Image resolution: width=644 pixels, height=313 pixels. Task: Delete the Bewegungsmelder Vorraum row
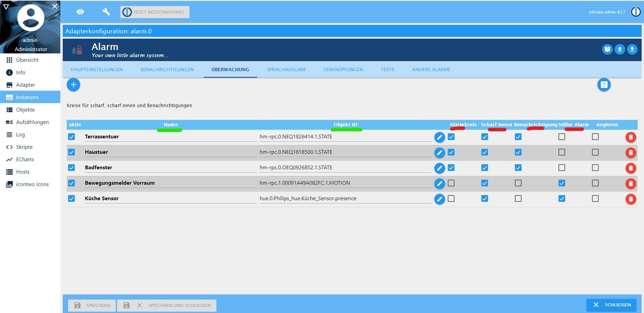click(x=631, y=183)
